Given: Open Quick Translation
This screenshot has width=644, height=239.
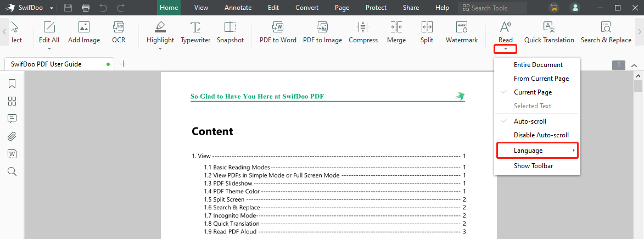Looking at the screenshot, I should (549, 32).
